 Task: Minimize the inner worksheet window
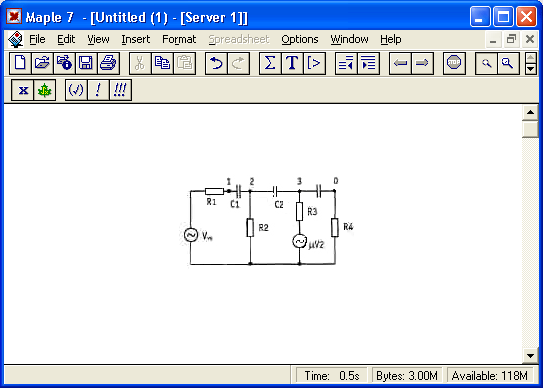pos(493,39)
